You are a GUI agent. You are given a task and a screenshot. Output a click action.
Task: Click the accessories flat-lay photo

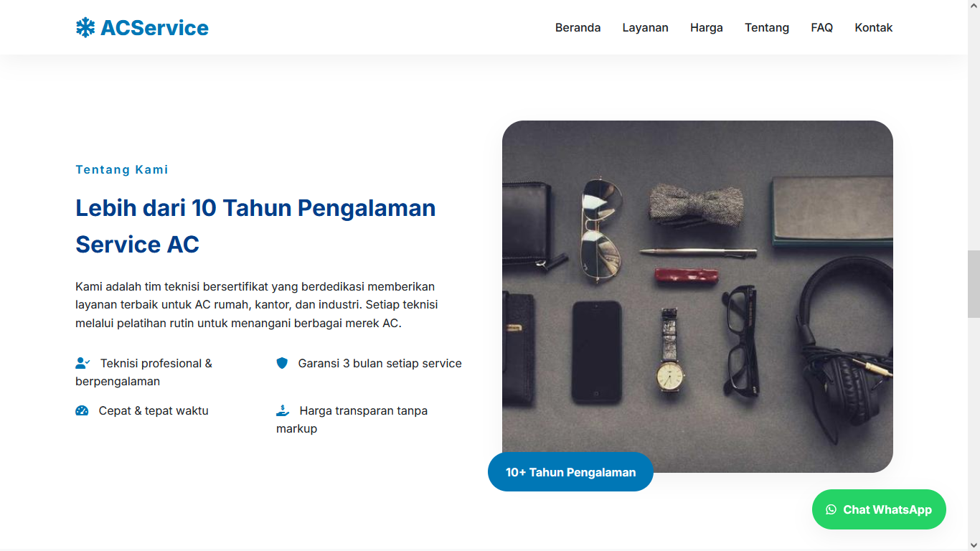pyautogui.click(x=697, y=296)
